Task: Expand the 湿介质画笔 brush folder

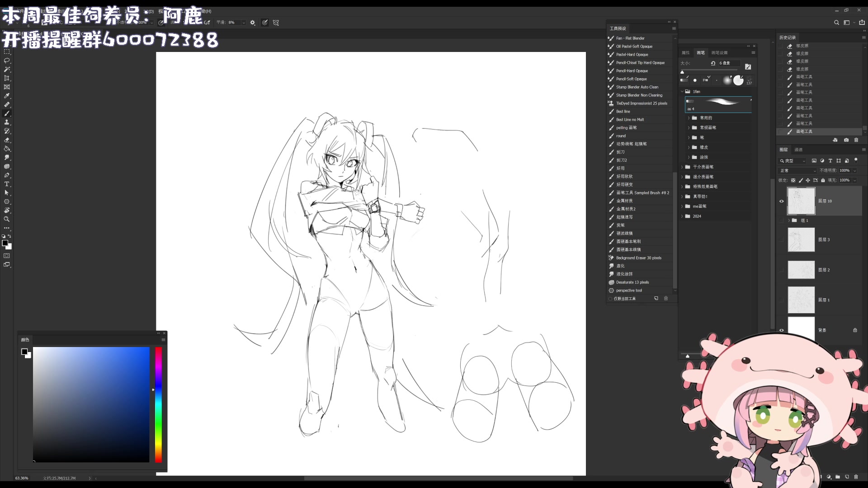Action: click(x=682, y=177)
